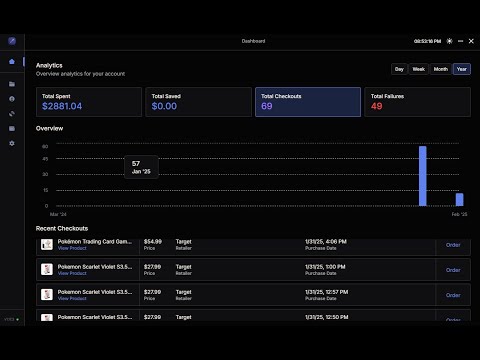Viewport: 480px width, 360px height.
Task: Toggle light theme with sun icon
Action: pos(450,41)
